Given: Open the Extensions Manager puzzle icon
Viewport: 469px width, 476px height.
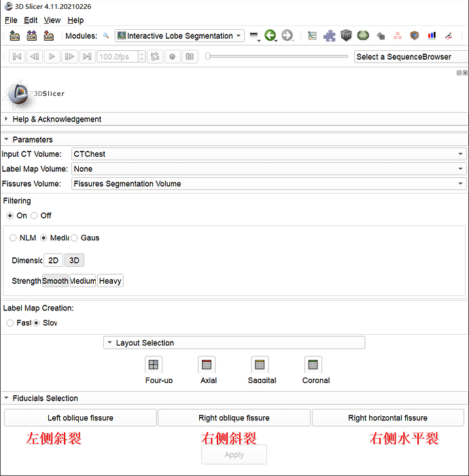Looking at the screenshot, I should [x=329, y=36].
